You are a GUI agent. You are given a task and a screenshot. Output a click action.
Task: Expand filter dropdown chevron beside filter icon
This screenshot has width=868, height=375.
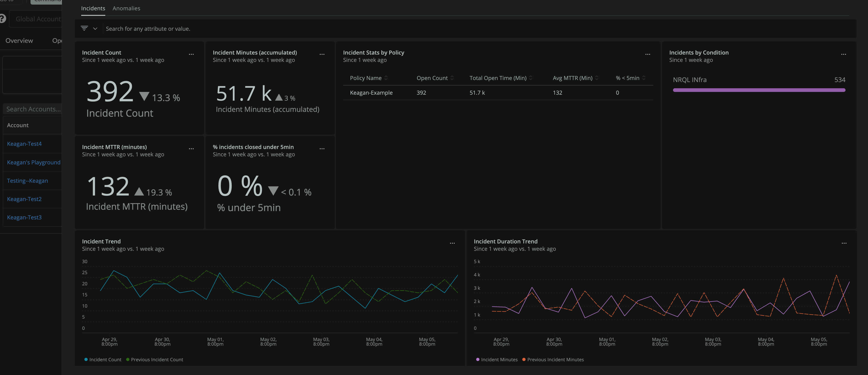click(x=95, y=29)
